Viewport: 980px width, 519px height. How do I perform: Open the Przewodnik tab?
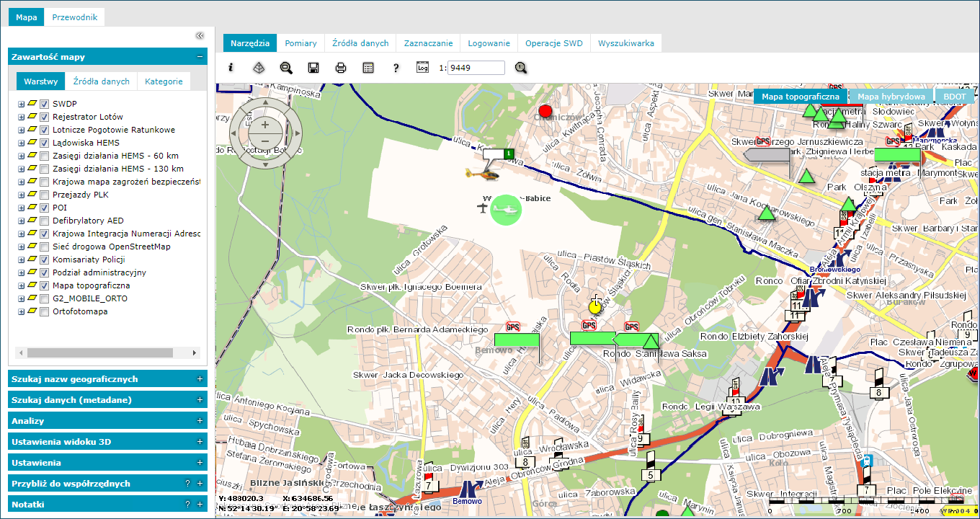point(75,17)
